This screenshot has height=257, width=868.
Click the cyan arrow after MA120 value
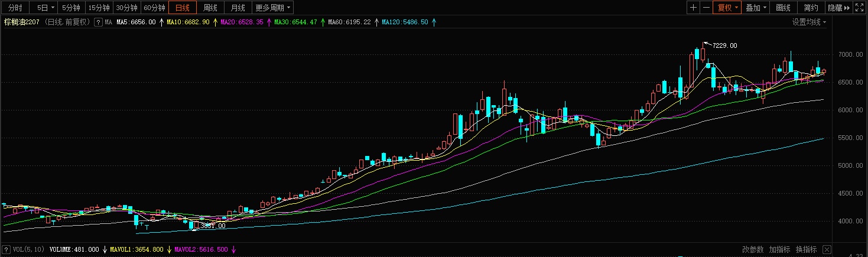pos(434,22)
